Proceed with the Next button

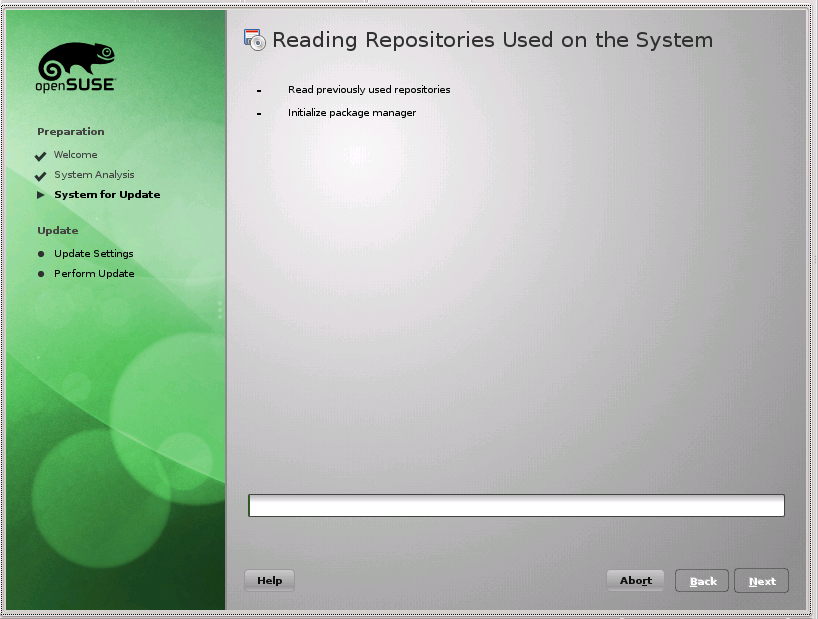tap(761, 581)
